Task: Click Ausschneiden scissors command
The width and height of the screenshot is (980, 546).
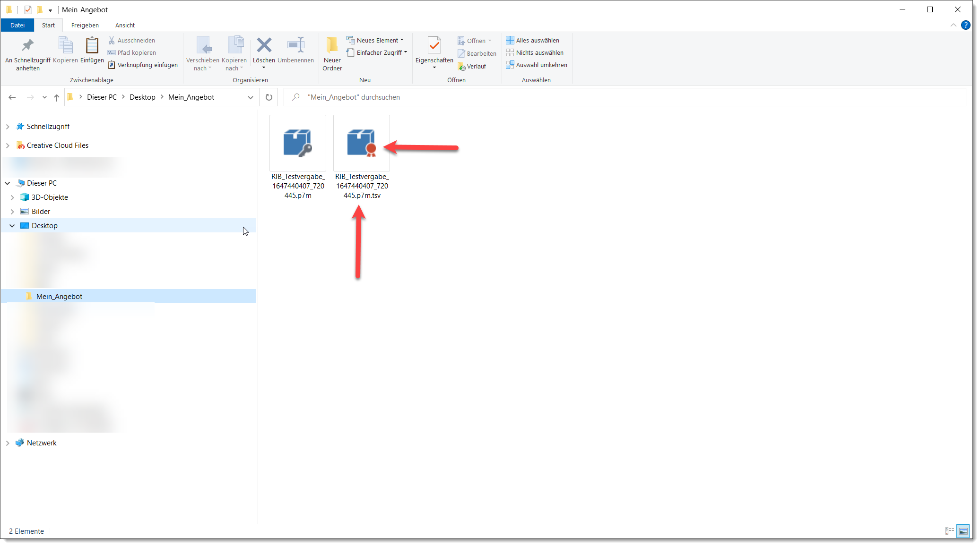Action: [131, 41]
